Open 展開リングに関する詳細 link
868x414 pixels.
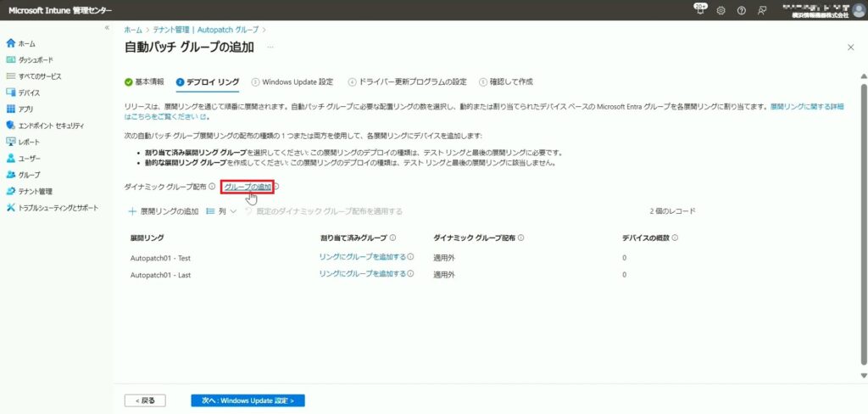tap(807, 105)
